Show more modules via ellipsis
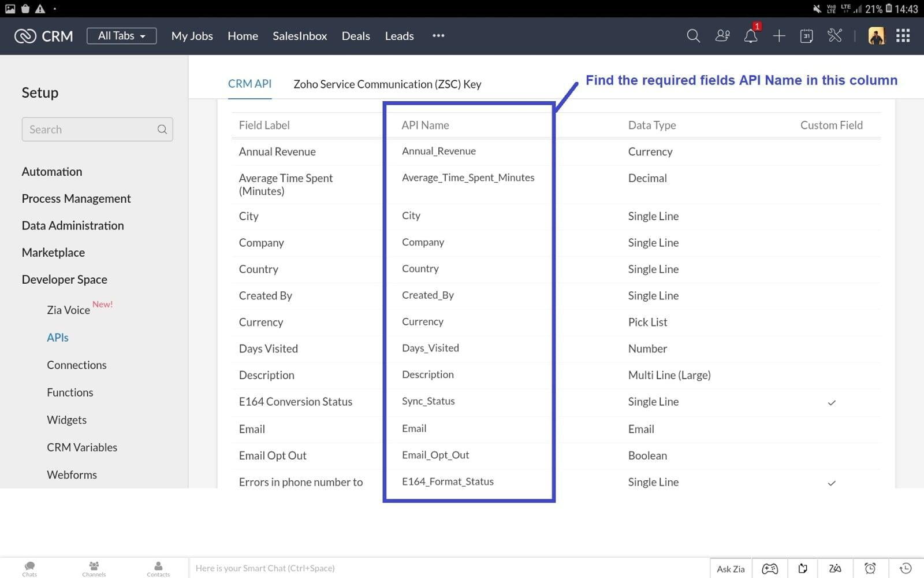 click(438, 36)
